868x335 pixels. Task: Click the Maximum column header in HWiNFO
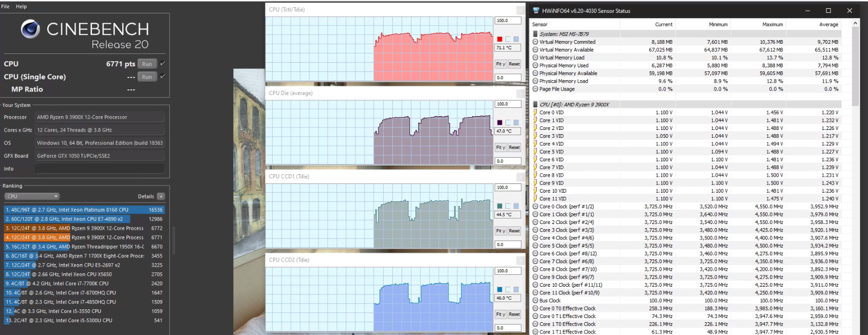[772, 24]
